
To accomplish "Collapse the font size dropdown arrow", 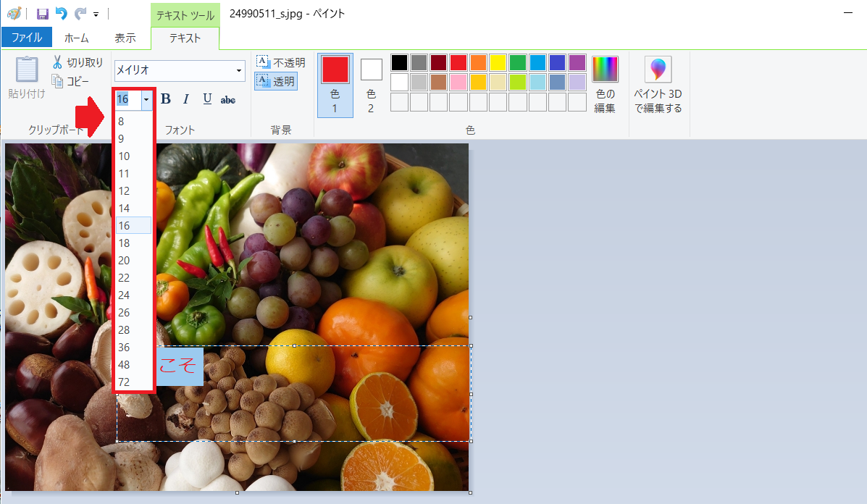I will pyautogui.click(x=146, y=99).
